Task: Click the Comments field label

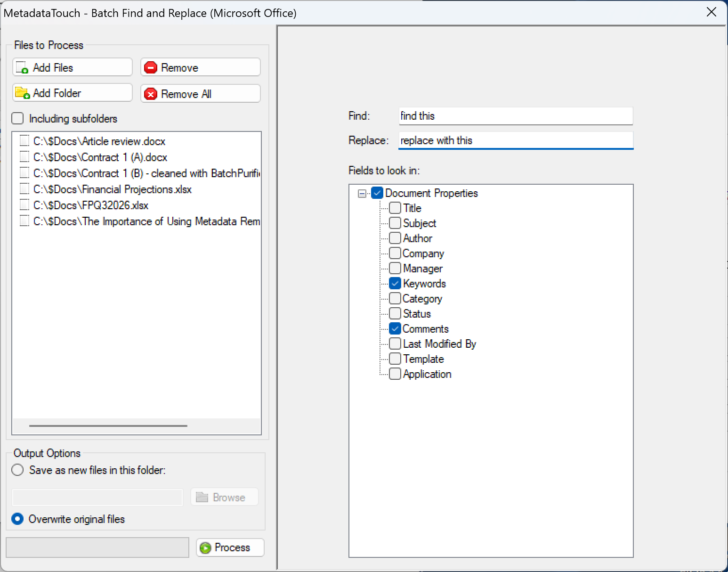Action: [426, 328]
